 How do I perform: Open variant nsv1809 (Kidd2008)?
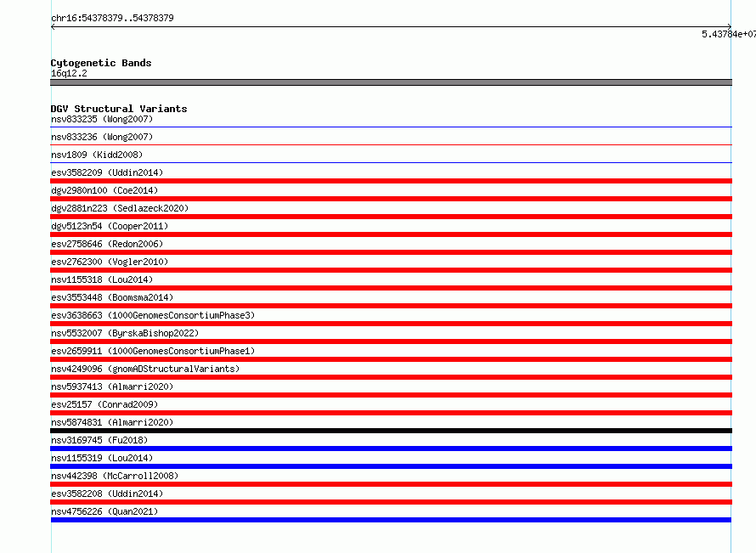coord(97,155)
